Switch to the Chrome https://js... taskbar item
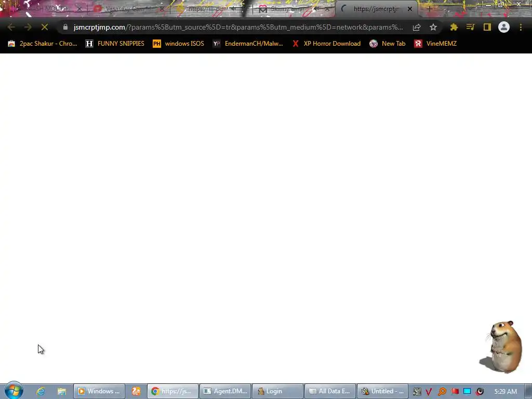Image resolution: width=532 pixels, height=399 pixels. click(172, 391)
